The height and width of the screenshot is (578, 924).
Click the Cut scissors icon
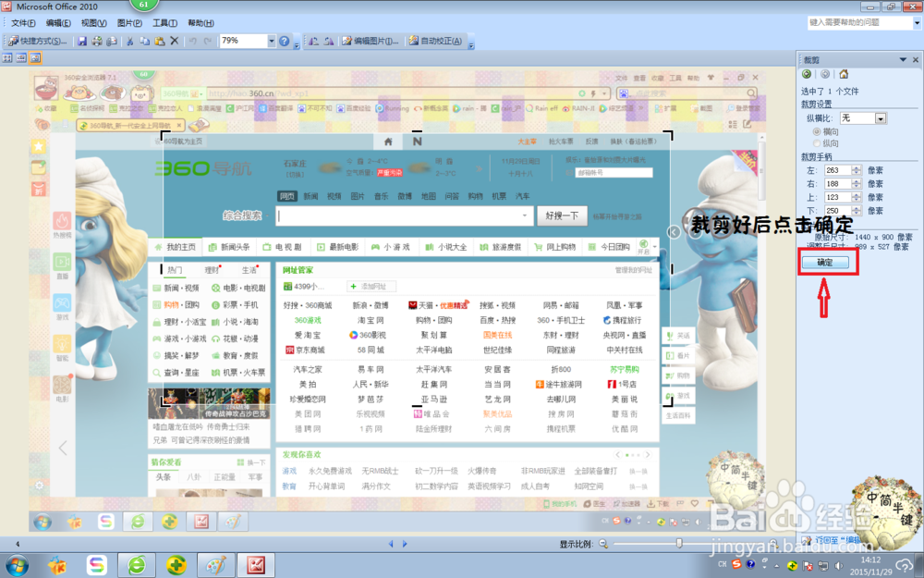[129, 41]
